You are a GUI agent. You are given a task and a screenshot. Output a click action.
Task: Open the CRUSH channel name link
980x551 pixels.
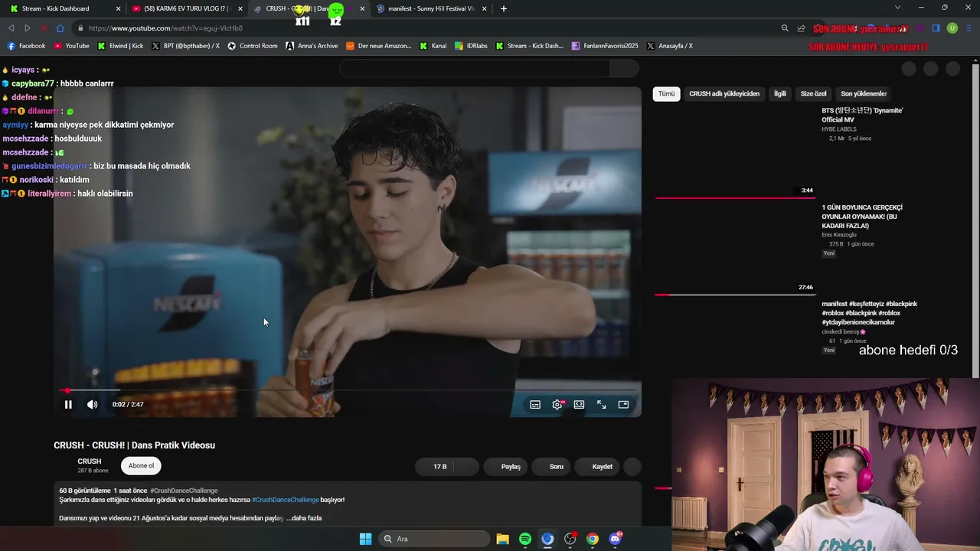[x=90, y=461]
